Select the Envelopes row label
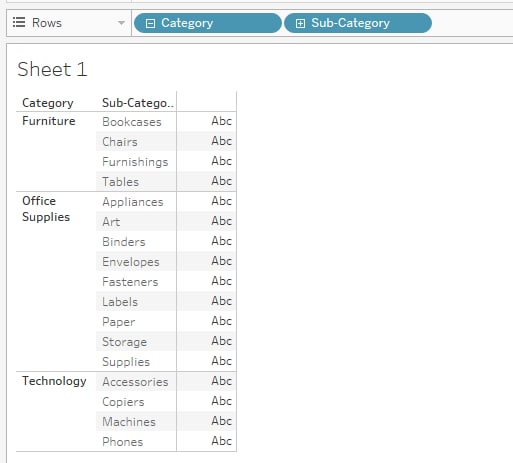The height and width of the screenshot is (463, 513). [131, 262]
